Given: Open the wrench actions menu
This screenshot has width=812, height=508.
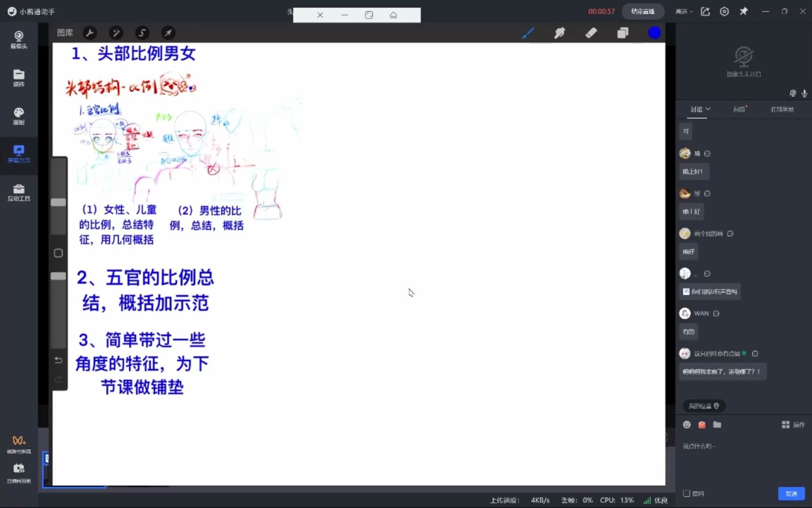Looking at the screenshot, I should click(90, 32).
